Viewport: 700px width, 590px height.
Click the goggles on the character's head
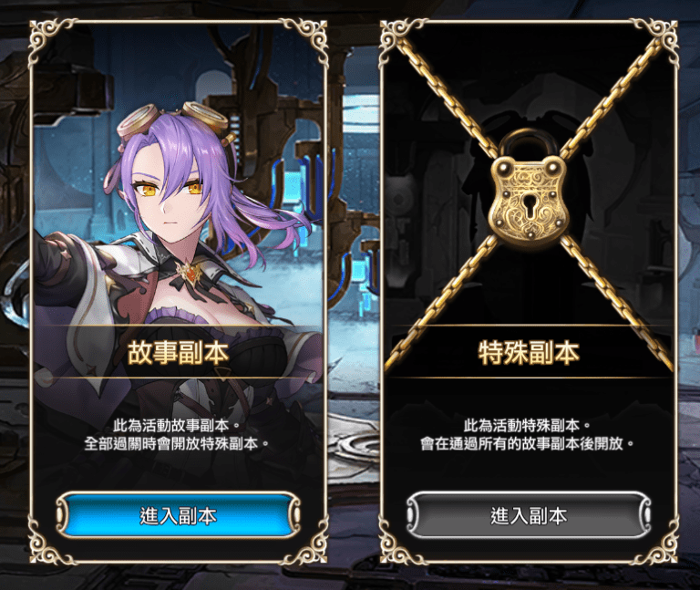(174, 122)
